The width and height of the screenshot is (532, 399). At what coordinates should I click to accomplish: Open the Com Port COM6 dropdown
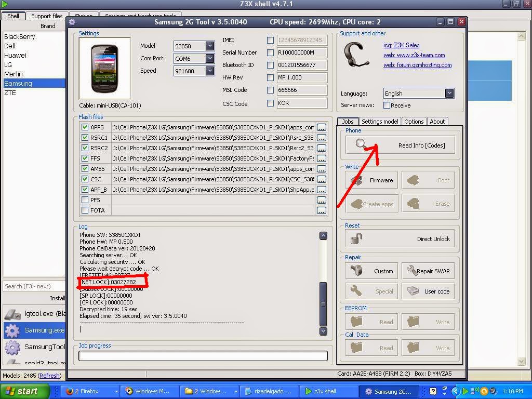tap(210, 58)
